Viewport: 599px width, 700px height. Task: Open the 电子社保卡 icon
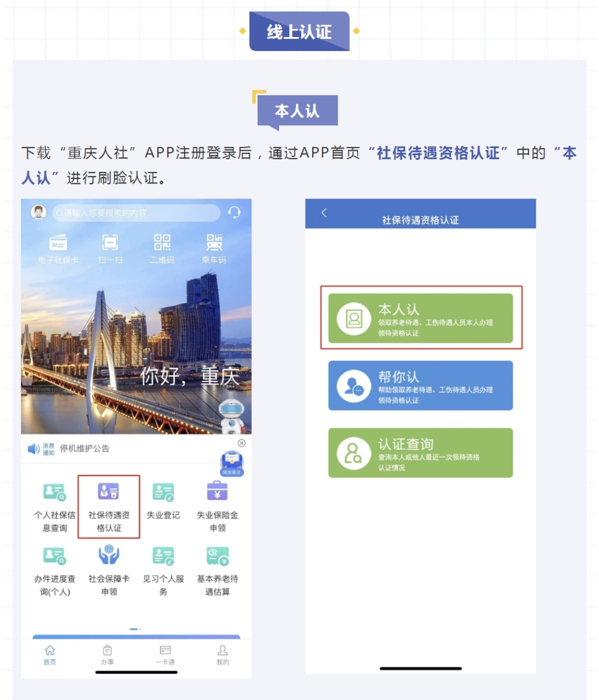(58, 243)
